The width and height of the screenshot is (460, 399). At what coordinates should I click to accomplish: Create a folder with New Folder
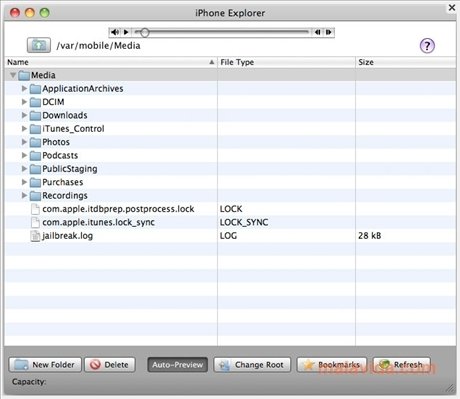click(45, 365)
